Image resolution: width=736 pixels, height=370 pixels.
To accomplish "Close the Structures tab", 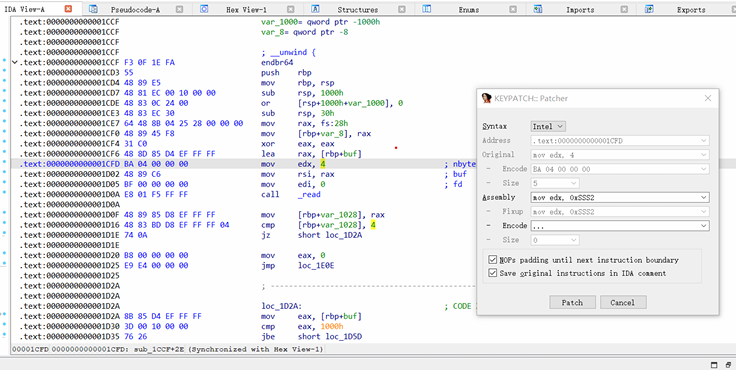I will [402, 9].
